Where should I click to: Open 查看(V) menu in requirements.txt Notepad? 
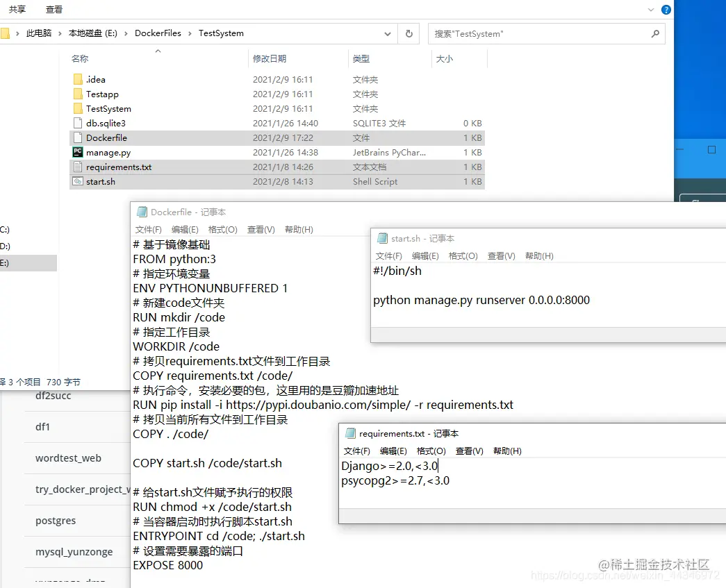469,451
